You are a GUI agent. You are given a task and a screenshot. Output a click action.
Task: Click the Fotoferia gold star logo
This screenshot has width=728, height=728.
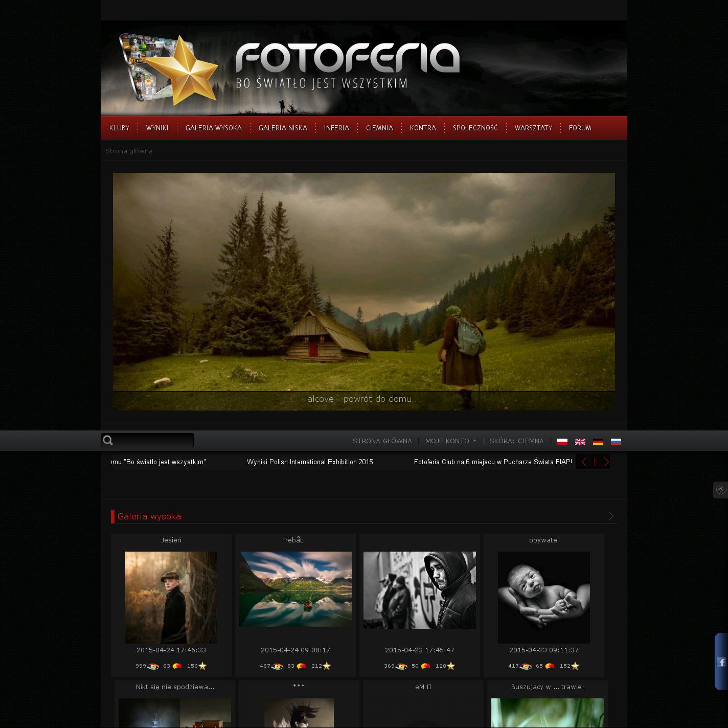(x=169, y=70)
